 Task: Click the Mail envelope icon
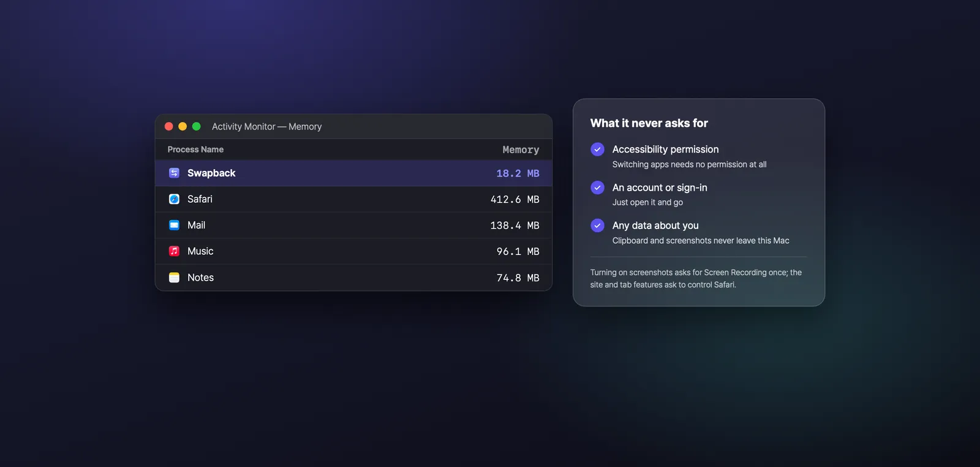174,225
